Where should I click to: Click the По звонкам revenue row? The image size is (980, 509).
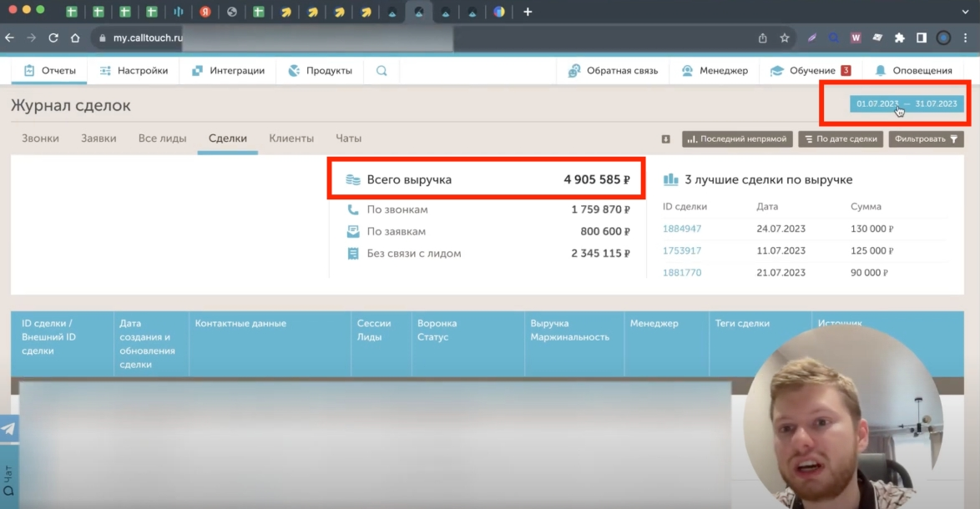click(487, 209)
